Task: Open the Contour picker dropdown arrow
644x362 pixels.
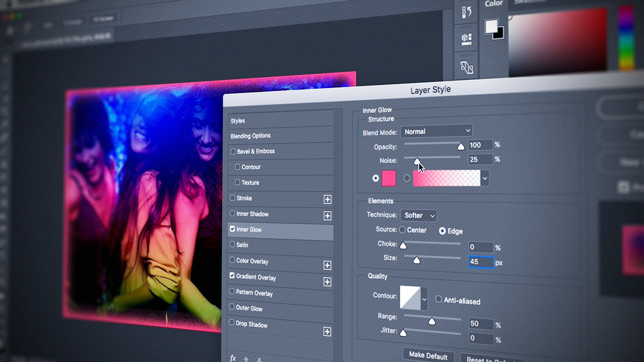Action: tap(424, 299)
